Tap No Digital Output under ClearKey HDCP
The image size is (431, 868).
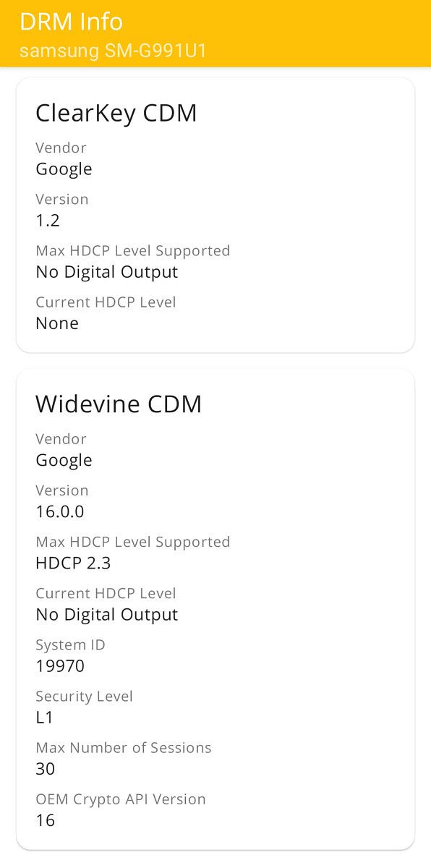tap(106, 271)
